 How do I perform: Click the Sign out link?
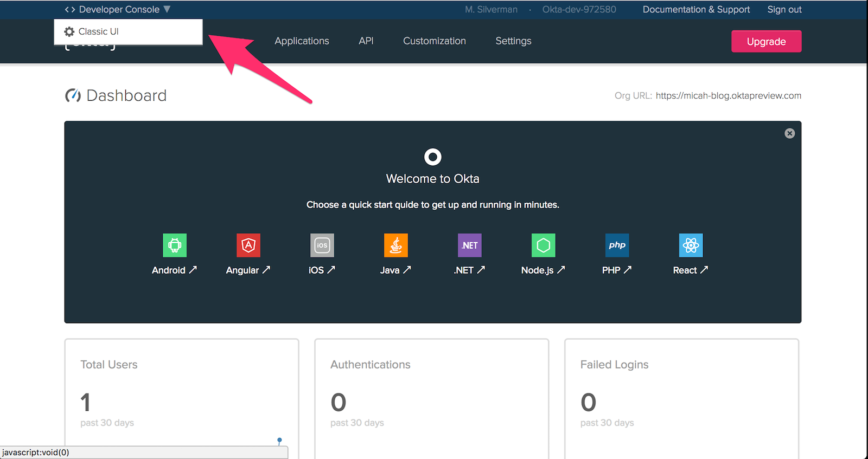pos(784,9)
